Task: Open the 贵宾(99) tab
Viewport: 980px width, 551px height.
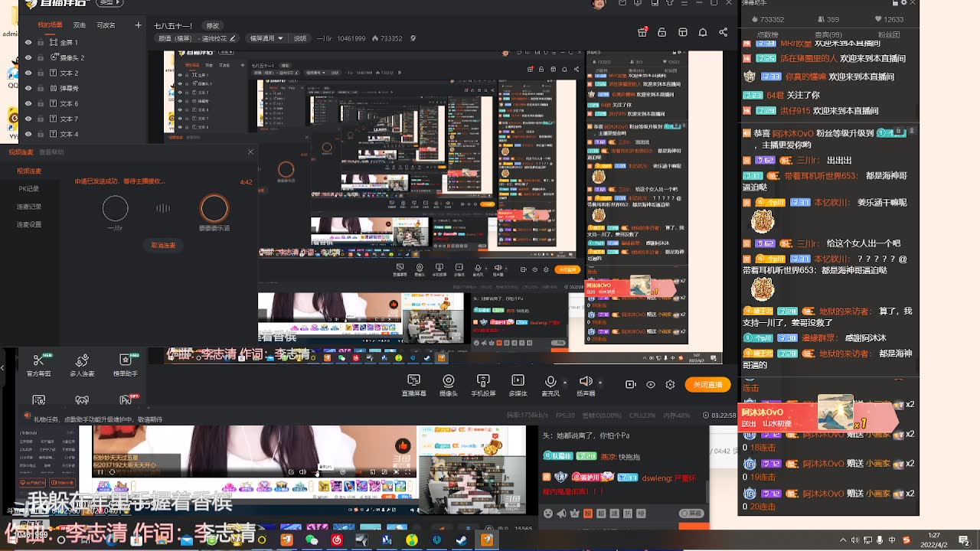Action: 828,34
